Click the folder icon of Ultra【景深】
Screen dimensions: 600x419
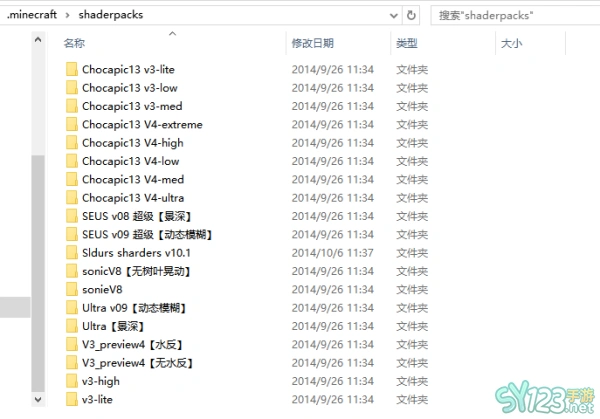coord(72,326)
